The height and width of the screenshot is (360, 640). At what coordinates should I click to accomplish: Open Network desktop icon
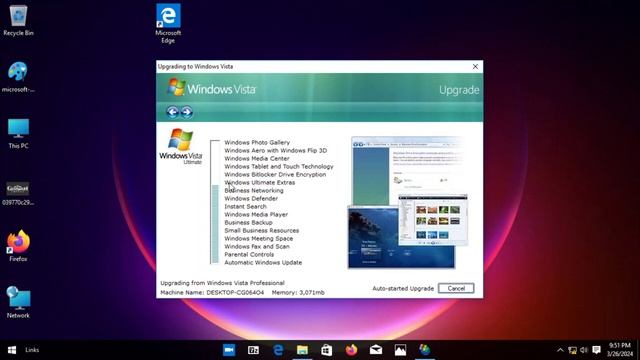(18, 302)
